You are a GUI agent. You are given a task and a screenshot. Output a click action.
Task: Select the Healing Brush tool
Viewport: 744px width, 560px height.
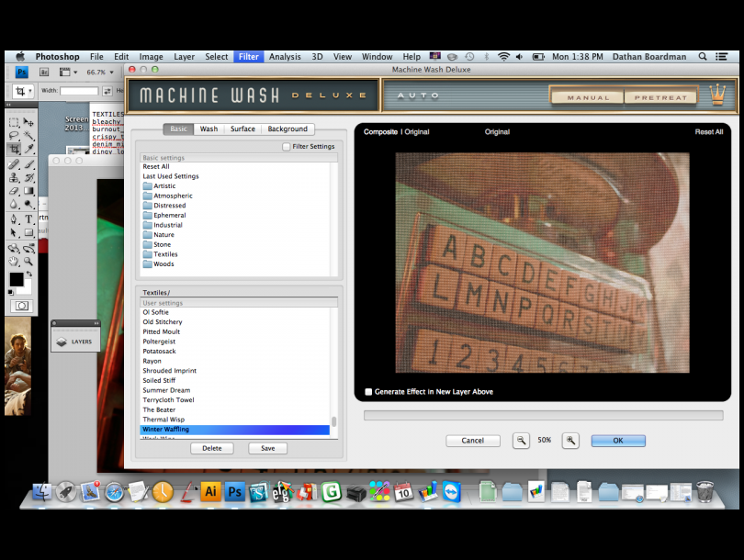pyautogui.click(x=14, y=164)
